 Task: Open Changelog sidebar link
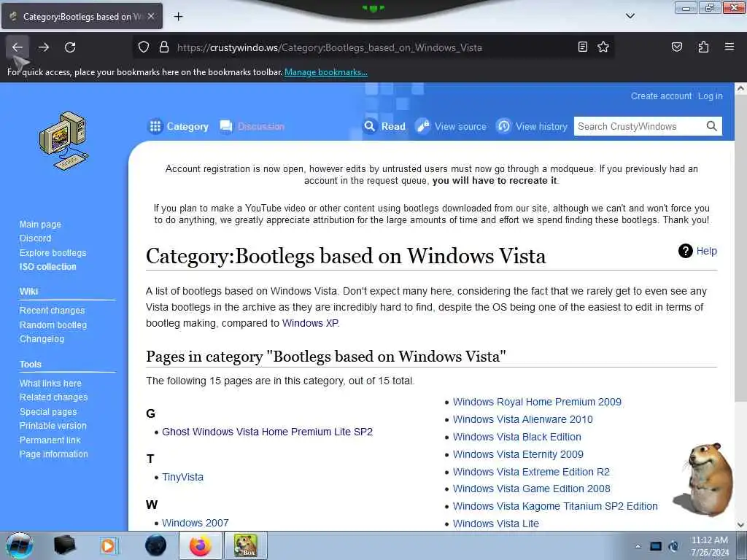point(42,338)
